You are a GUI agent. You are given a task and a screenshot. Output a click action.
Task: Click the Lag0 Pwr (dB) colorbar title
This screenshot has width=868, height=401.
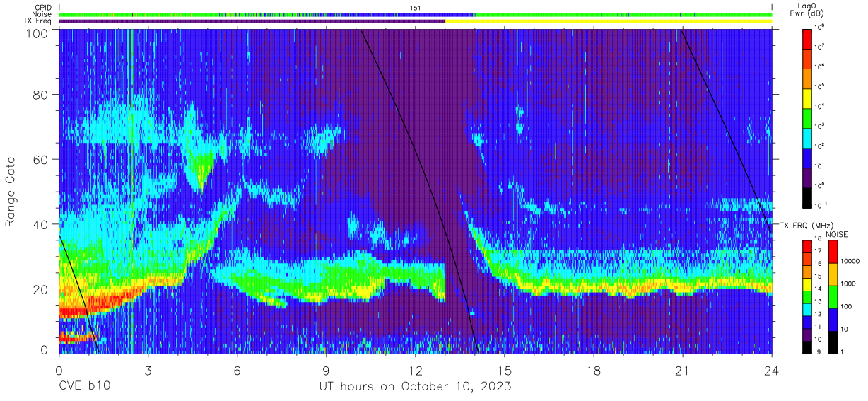(x=807, y=9)
